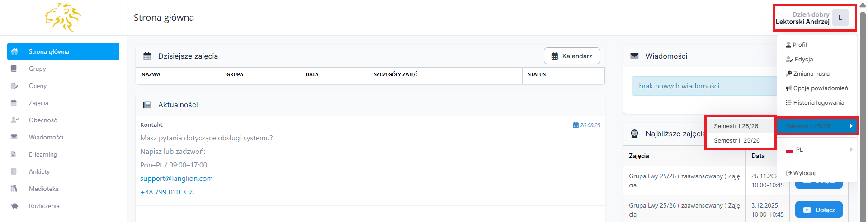Open Zmiana hasła from user menu

coord(811,74)
